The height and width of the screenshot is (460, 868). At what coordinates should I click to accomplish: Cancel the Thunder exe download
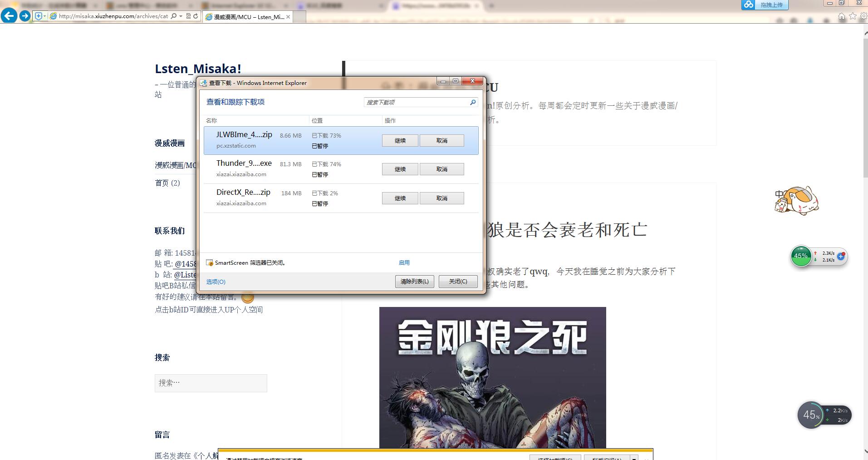441,169
